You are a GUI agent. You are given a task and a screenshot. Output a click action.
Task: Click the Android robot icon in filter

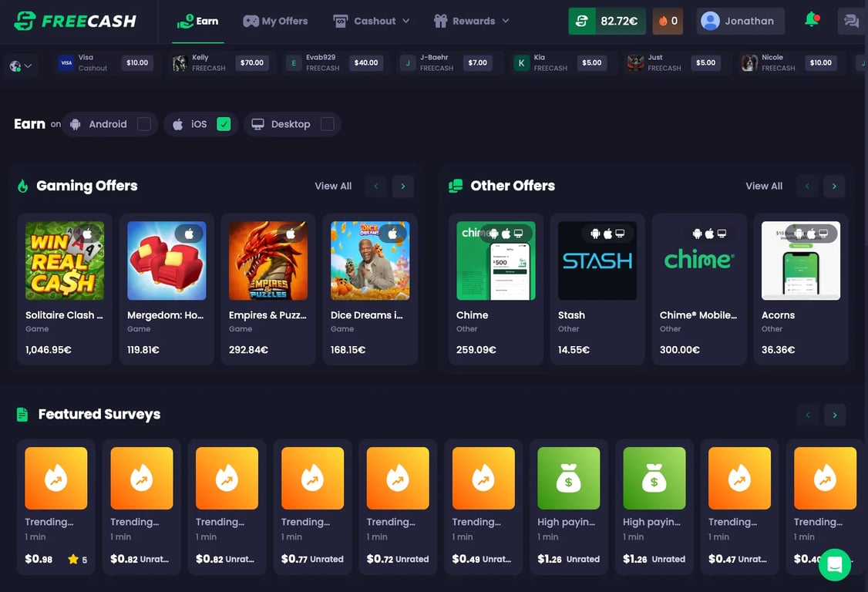[x=76, y=124]
